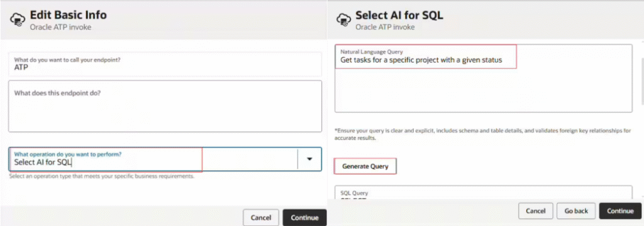Click the 'Oracle ATP invoke' subtitle under Edit Basic Info
644x226 pixels.
(x=60, y=27)
